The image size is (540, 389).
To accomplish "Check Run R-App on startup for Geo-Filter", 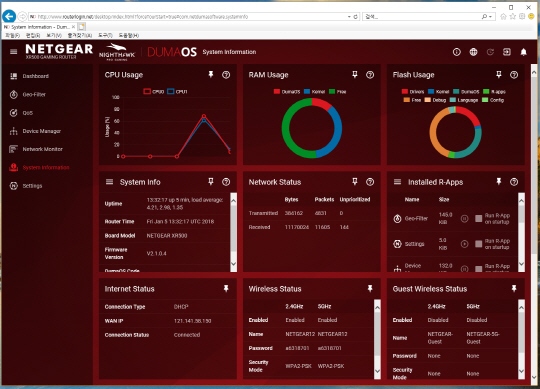I will coord(478,219).
